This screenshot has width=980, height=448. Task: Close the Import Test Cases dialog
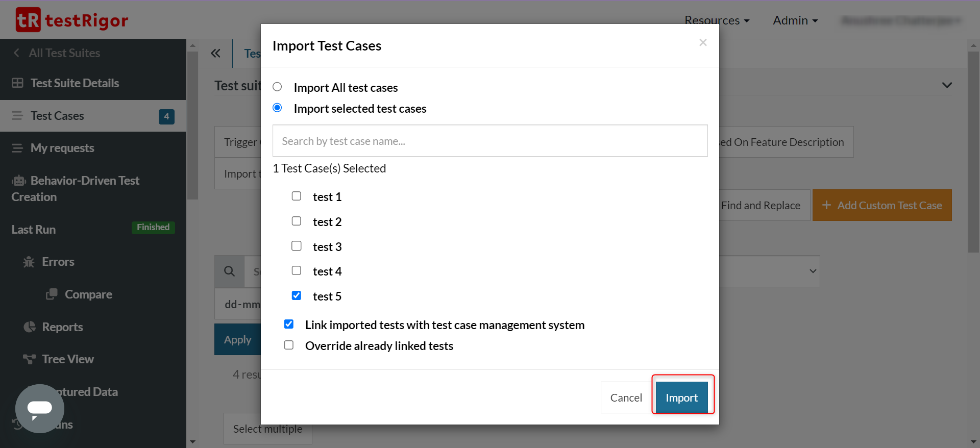pyautogui.click(x=703, y=43)
